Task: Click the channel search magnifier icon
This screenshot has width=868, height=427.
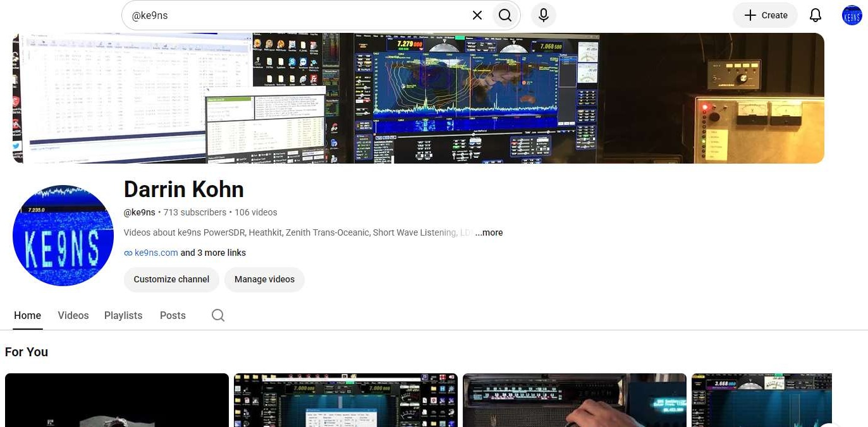Action: (218, 315)
